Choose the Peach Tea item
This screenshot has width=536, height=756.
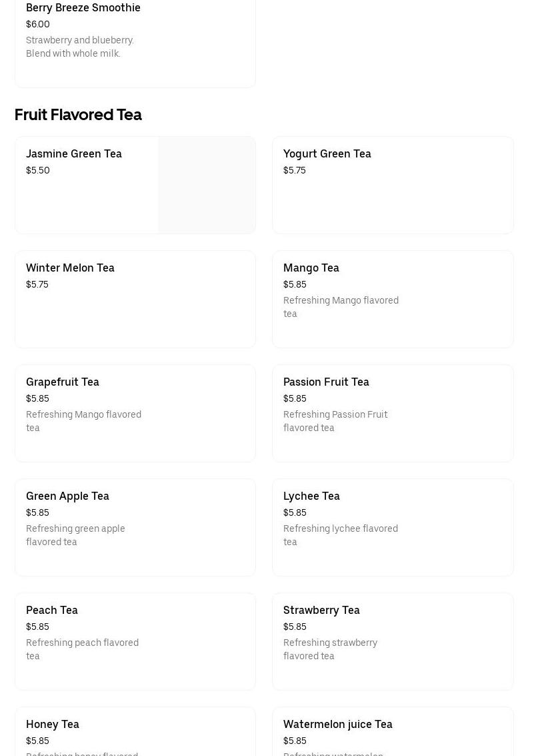(x=135, y=642)
